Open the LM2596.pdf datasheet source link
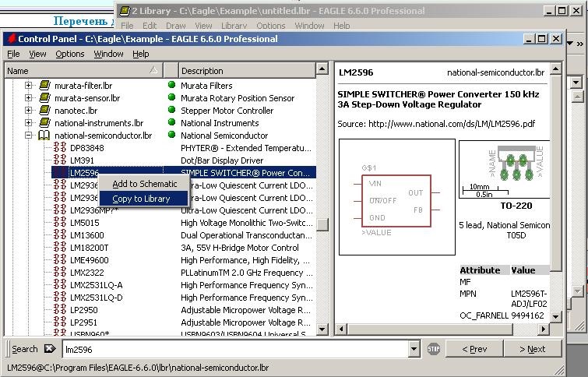This screenshot has height=377, width=588. point(452,124)
